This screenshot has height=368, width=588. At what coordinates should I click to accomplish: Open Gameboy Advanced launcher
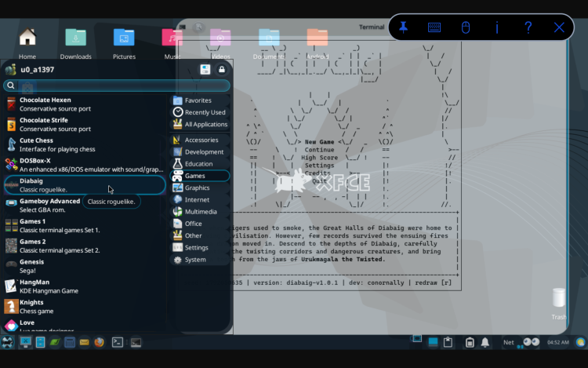point(85,206)
